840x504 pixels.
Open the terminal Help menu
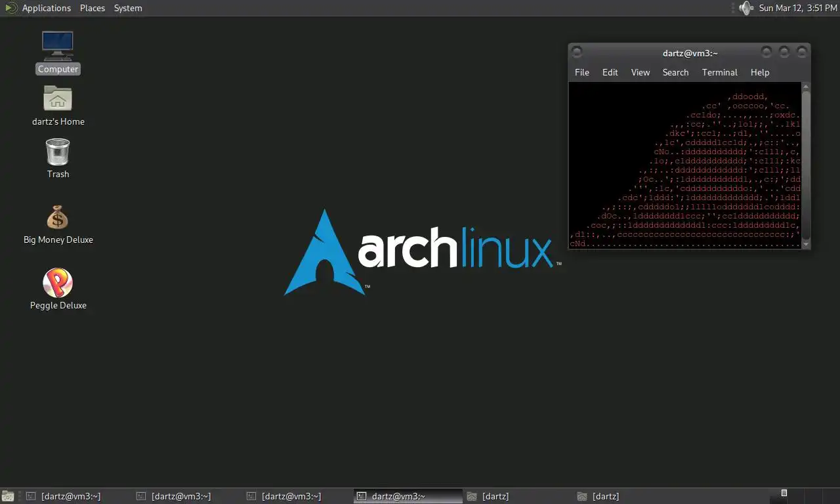click(x=760, y=72)
